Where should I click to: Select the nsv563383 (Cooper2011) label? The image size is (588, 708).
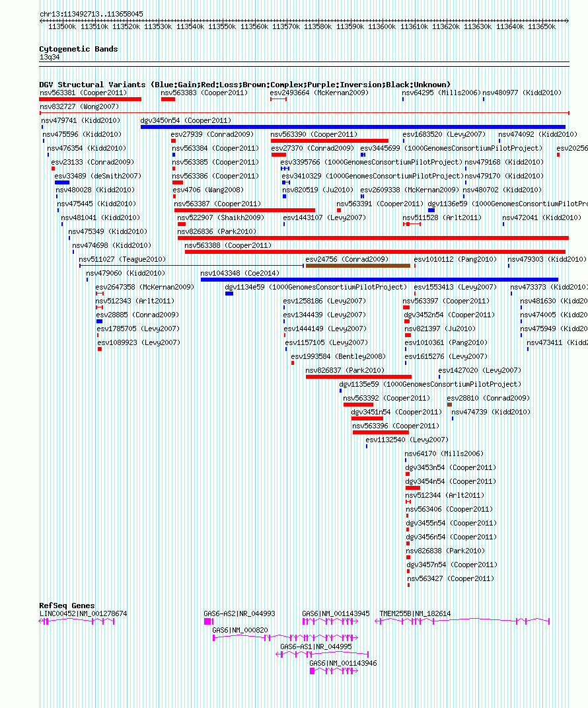(x=204, y=93)
